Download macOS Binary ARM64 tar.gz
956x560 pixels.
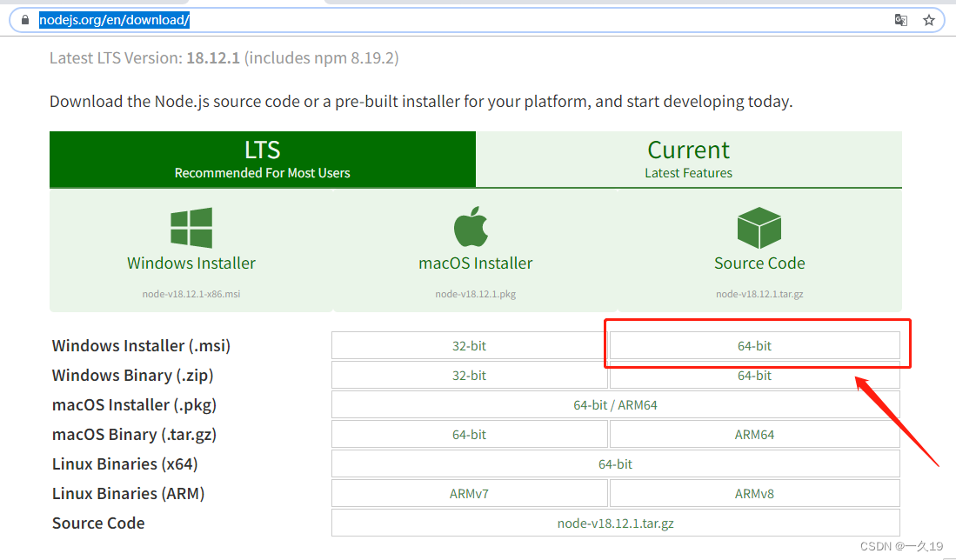[754, 435]
